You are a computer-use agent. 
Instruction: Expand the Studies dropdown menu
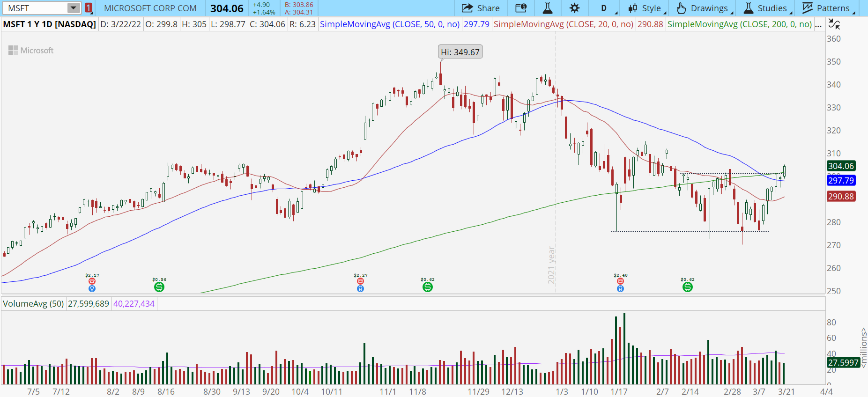click(791, 13)
